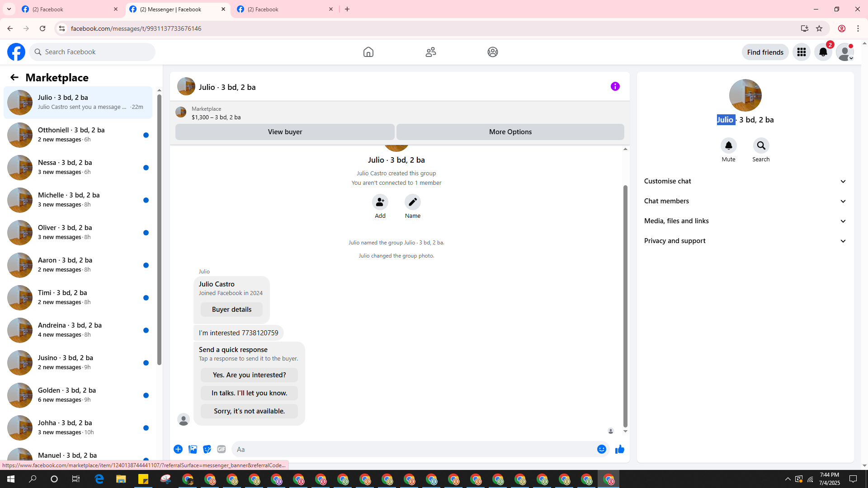
Task: Open File Explorer in the Windows taskbar
Action: coord(121,479)
